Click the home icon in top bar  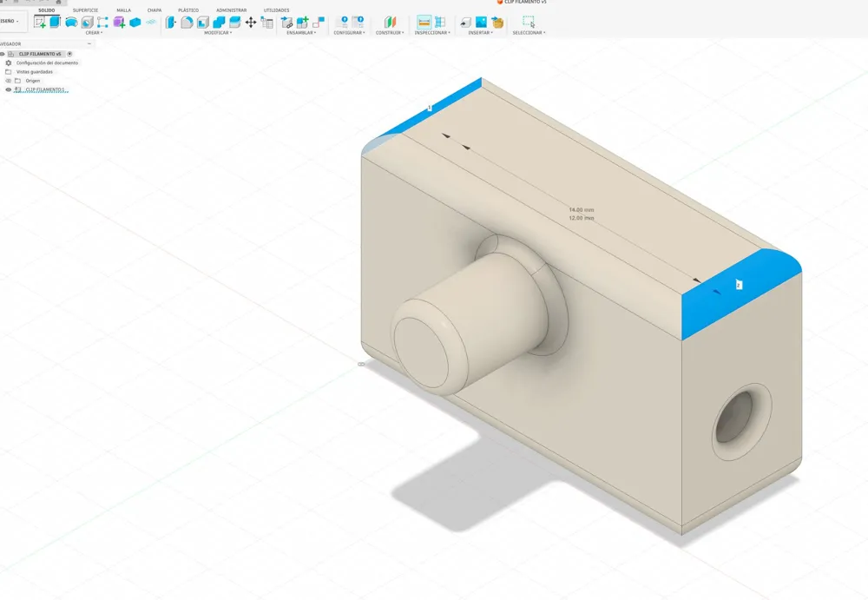57,2
